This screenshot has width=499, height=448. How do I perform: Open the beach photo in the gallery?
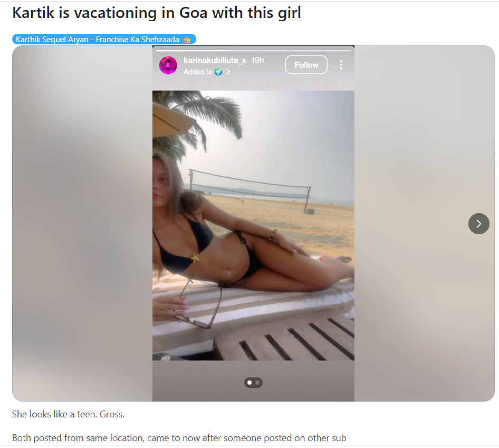click(253, 225)
